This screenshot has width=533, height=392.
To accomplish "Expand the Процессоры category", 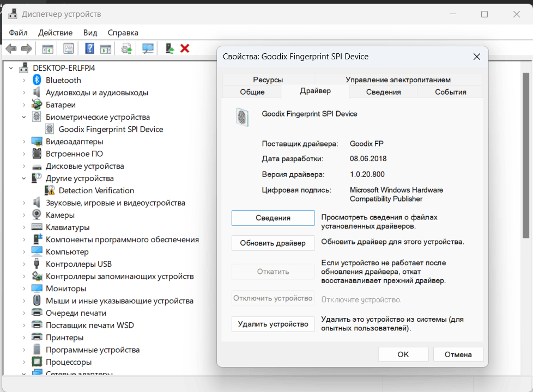I will [24, 362].
